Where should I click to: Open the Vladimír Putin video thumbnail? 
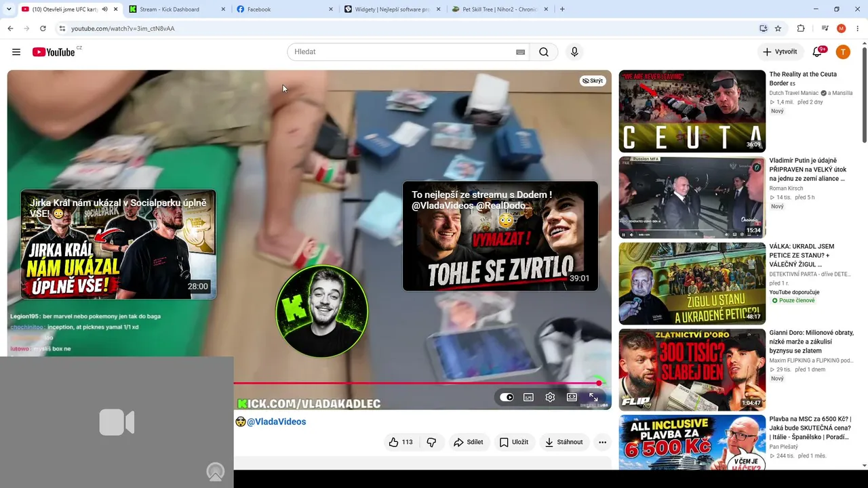pos(692,197)
